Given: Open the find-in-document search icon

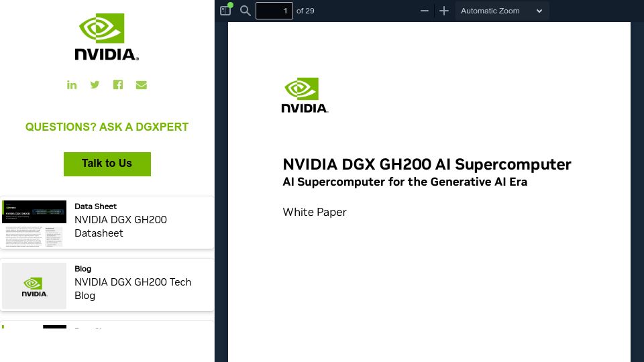Looking at the screenshot, I should (246, 11).
